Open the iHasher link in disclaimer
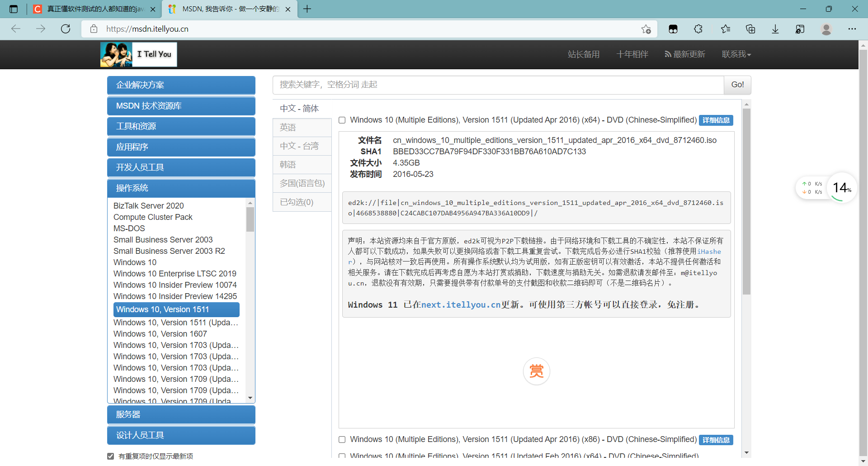Viewport: 868px width, 466px height. [709, 252]
